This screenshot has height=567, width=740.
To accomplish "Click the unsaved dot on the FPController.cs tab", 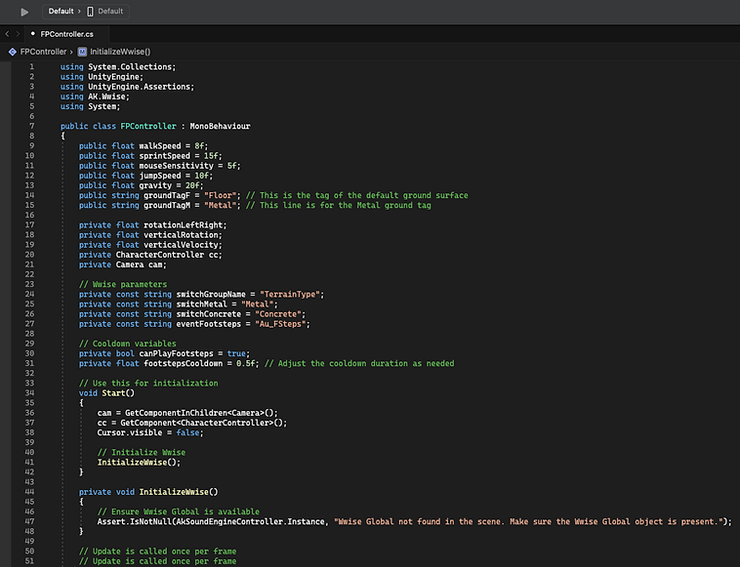I will 33,34.
